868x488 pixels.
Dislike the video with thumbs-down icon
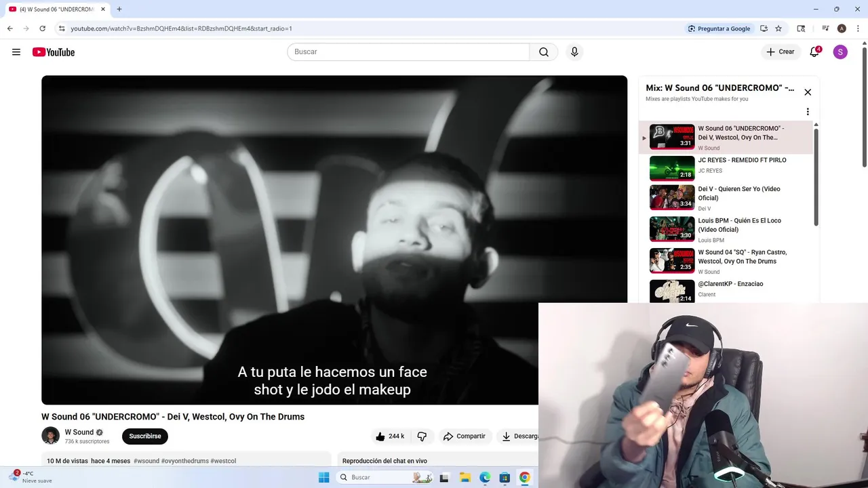point(422,436)
